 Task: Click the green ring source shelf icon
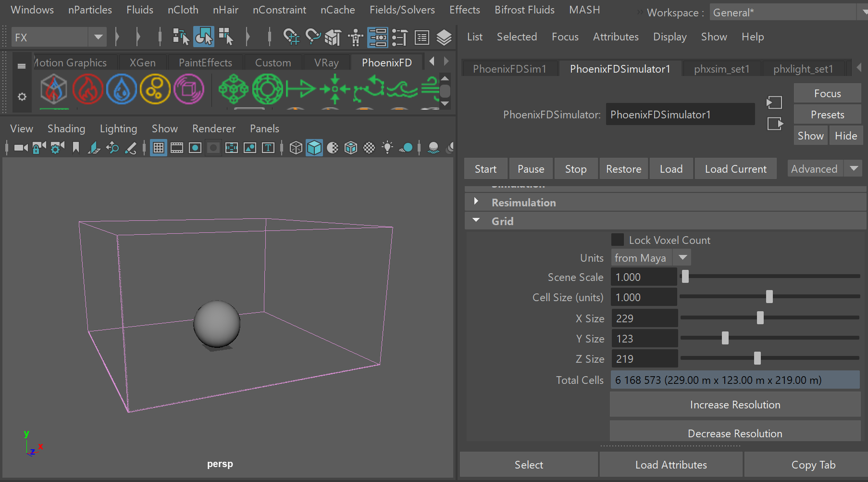(x=267, y=89)
